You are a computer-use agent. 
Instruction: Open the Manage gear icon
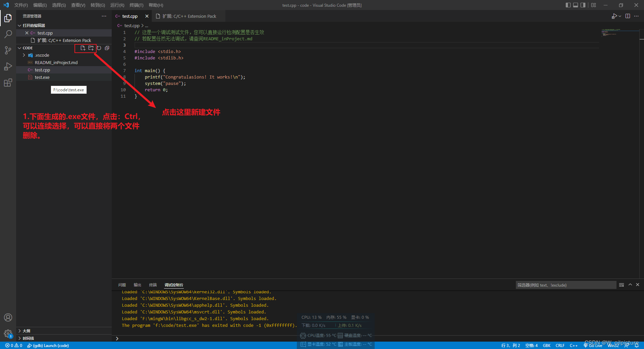click(8, 334)
